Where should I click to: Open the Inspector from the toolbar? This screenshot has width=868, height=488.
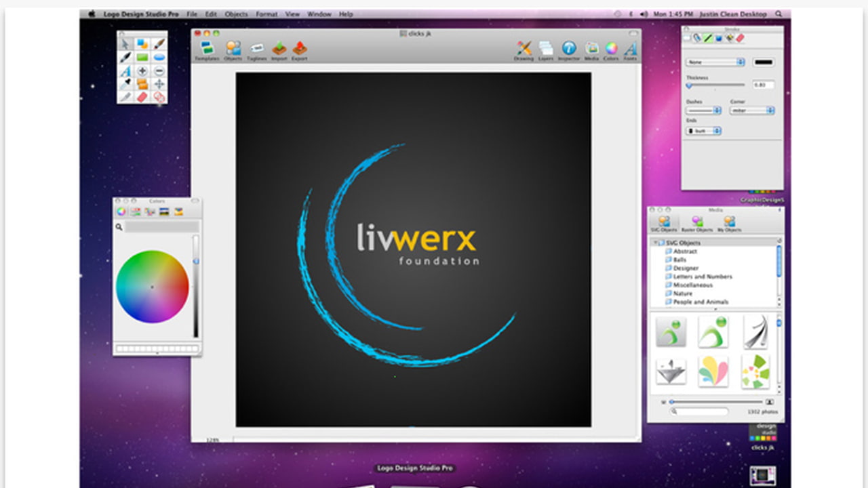(x=570, y=49)
